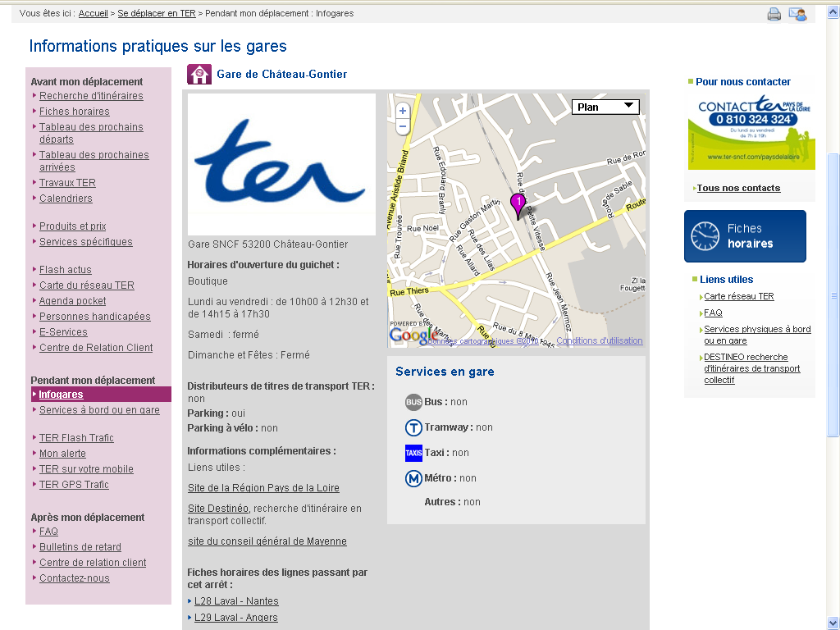Screen dimensions: 840x630
Task: Click the send by email icon
Action: (x=797, y=15)
